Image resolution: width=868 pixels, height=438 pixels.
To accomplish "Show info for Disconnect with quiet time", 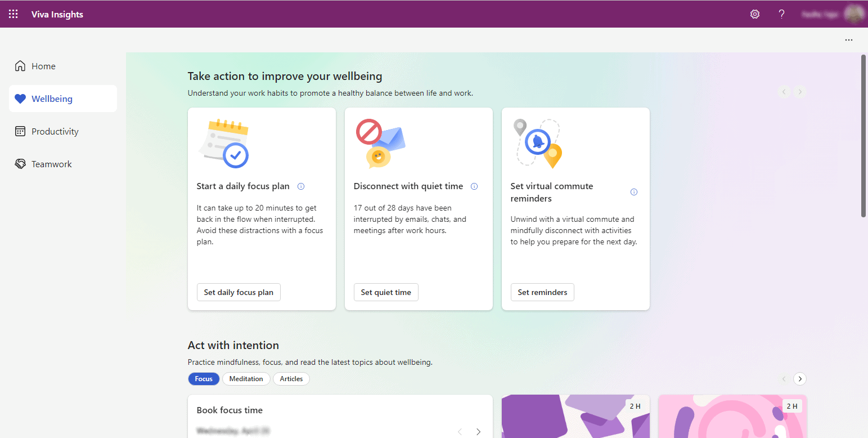I will click(474, 186).
